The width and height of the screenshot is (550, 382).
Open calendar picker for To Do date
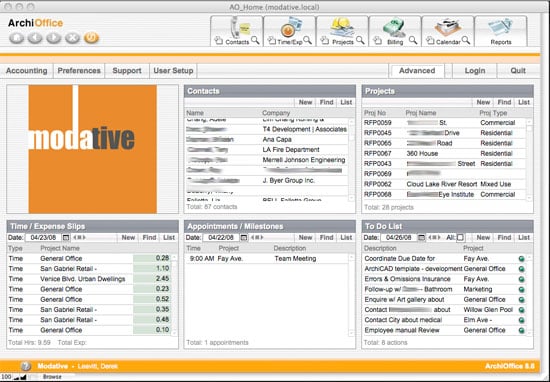tap(421, 237)
